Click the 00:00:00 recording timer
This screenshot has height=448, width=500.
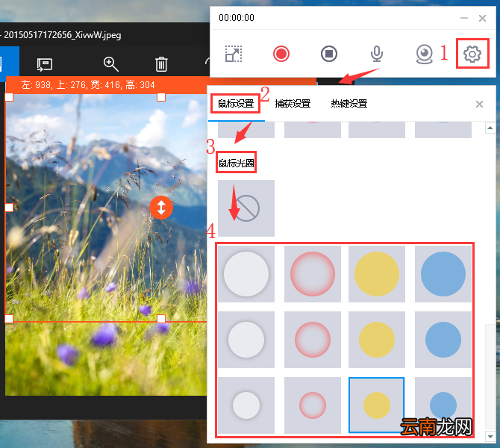click(237, 18)
